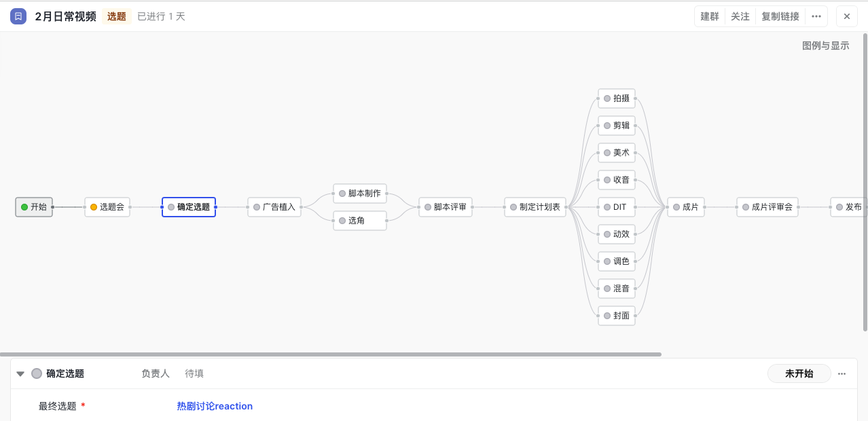Open the 热剧讨论reaction link
The width and height of the screenshot is (868, 421).
[x=215, y=406]
